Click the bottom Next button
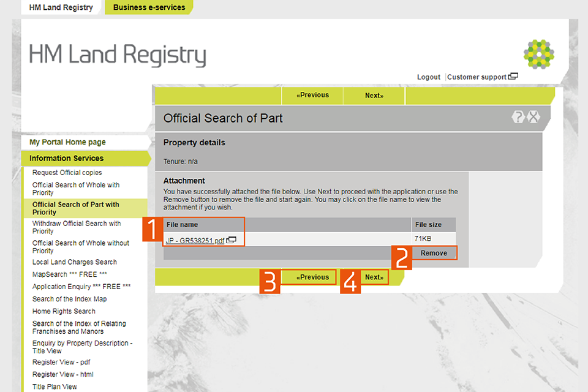This screenshot has width=588, height=392. pyautogui.click(x=374, y=277)
